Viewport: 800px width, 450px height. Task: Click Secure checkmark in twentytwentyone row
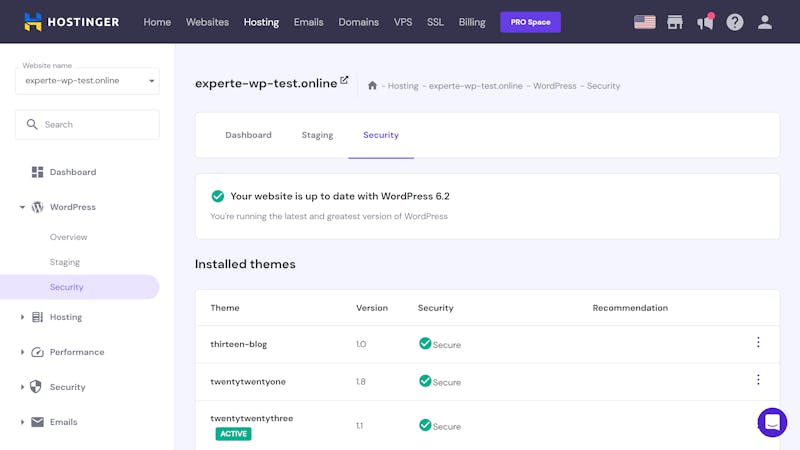[x=425, y=381]
